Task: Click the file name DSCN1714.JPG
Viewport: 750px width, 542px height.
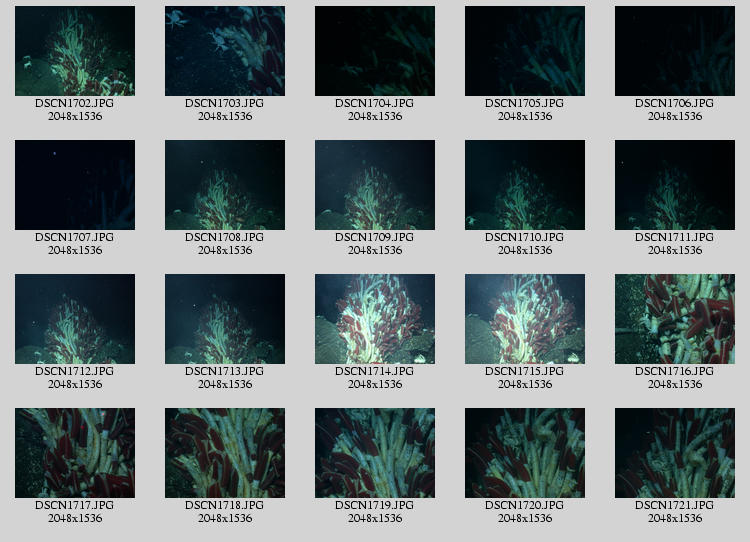Action: tap(375, 371)
